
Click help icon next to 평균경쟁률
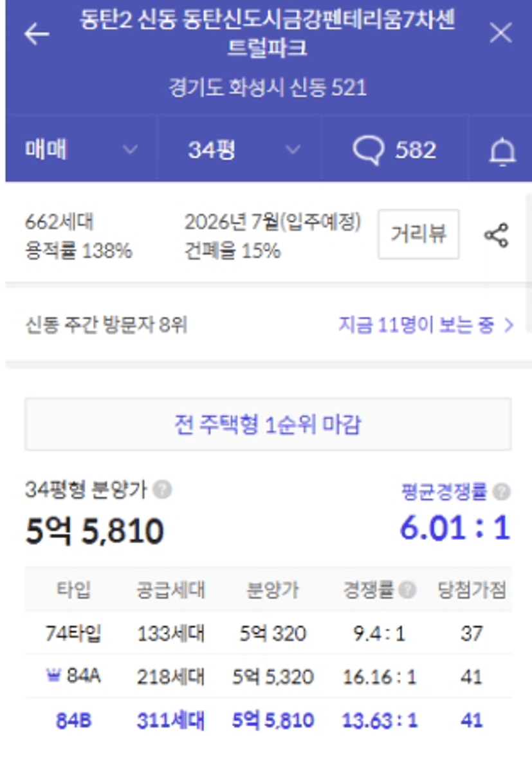pyautogui.click(x=502, y=492)
